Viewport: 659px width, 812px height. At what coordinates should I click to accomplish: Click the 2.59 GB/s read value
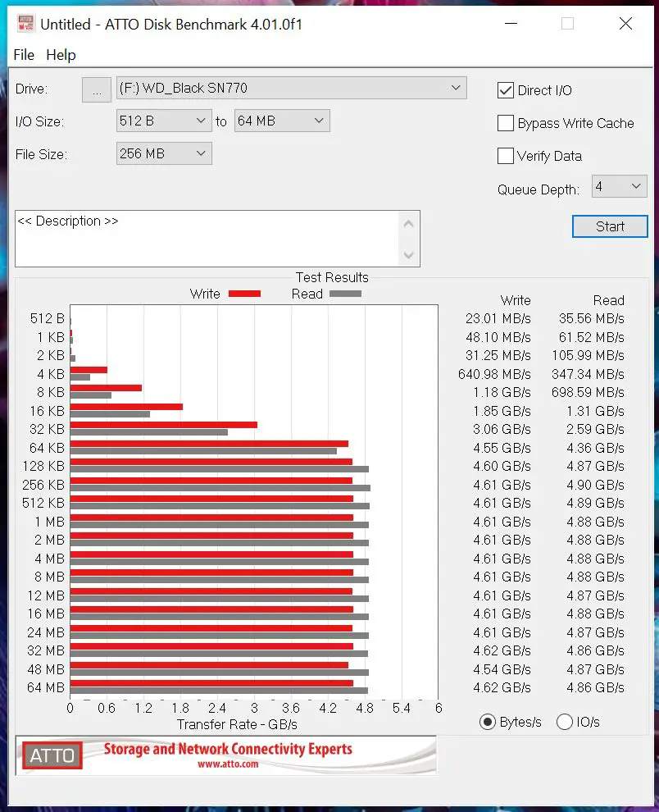(595, 429)
